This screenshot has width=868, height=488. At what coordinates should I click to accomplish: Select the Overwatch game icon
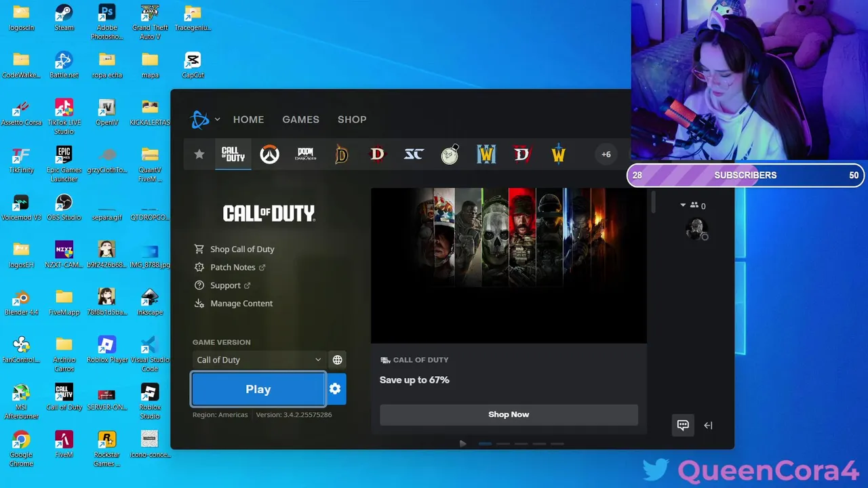(x=269, y=155)
